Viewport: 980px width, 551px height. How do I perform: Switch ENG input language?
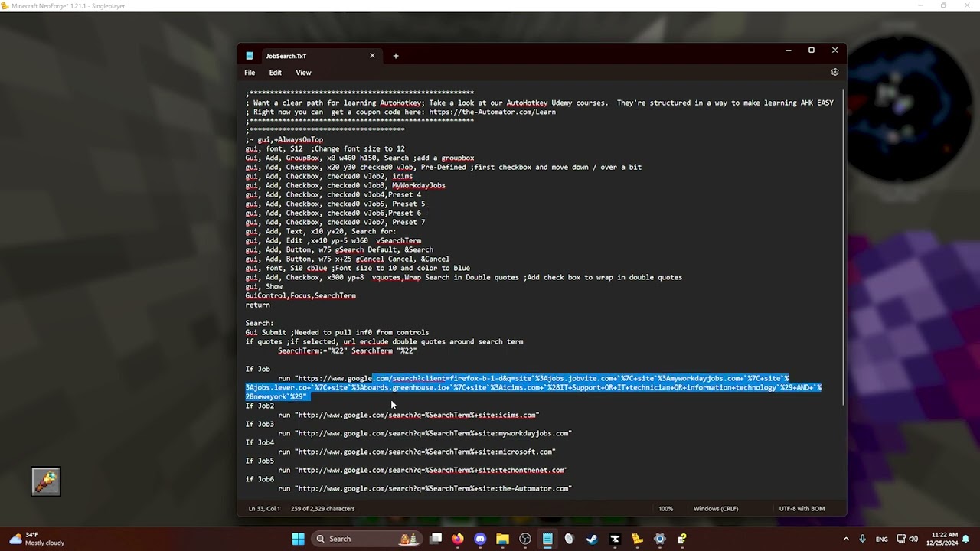882,539
